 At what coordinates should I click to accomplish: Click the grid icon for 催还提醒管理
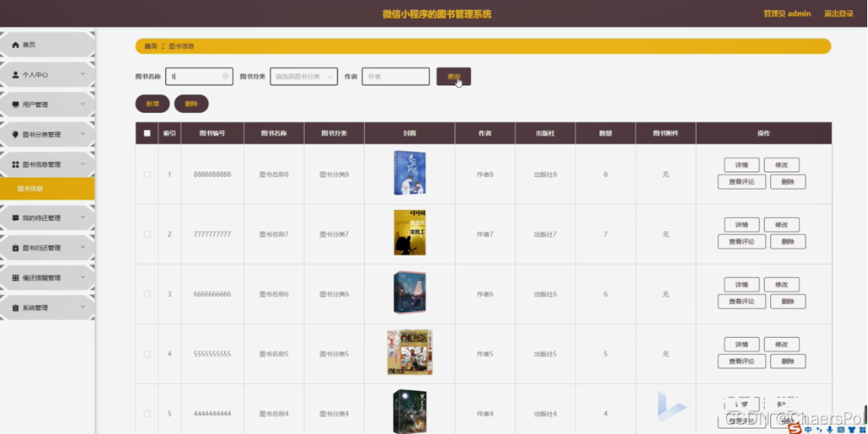click(16, 278)
